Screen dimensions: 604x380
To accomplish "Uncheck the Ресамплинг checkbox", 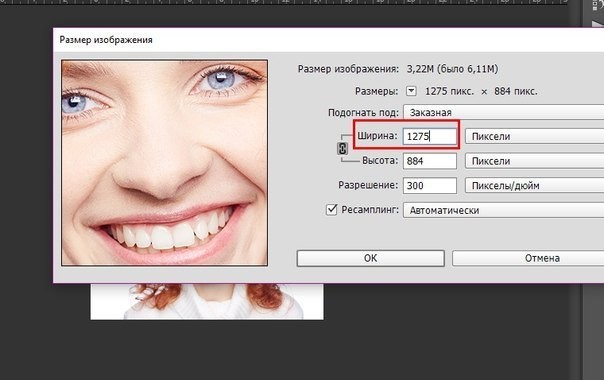I will (x=332, y=210).
